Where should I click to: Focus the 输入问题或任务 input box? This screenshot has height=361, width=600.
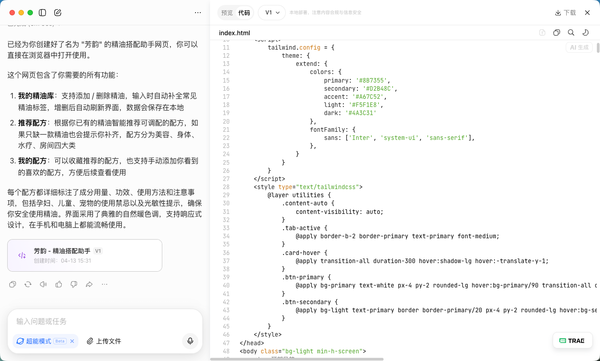point(105,321)
